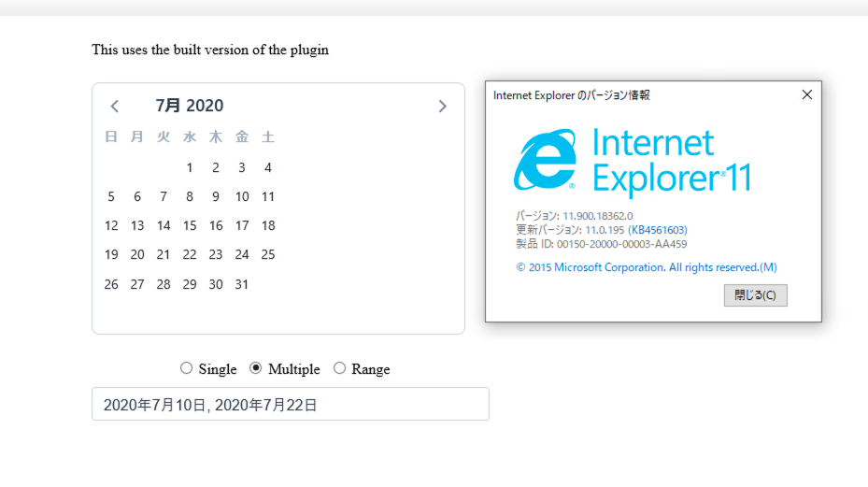Pick July 10 in the calendar

point(242,196)
